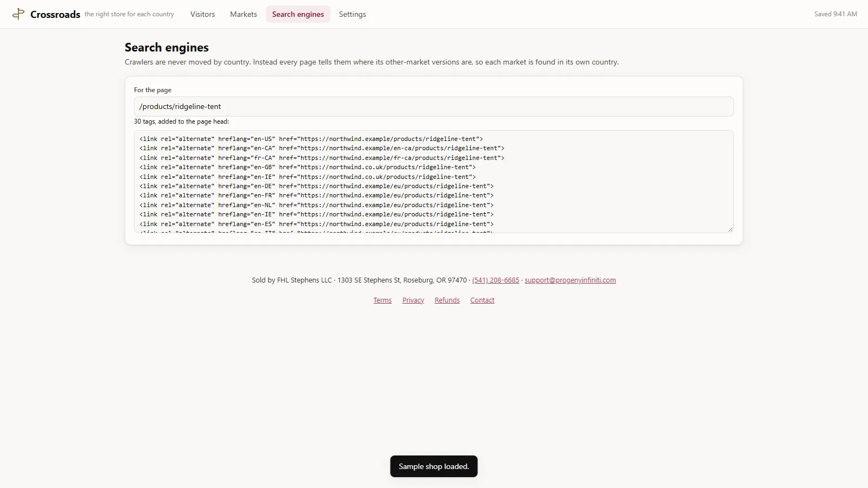Screen dimensions: 868x488
Task: Click the Crossroads signpost logo icon
Action: coord(18,14)
